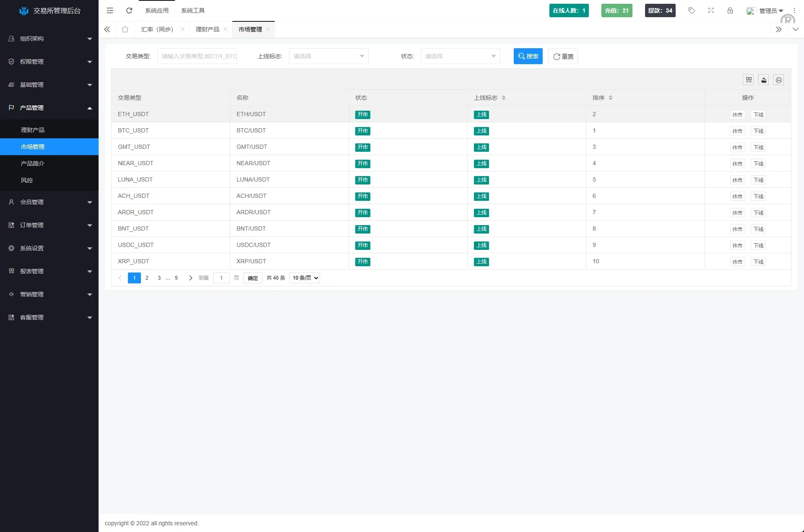Screen dimensions: 804x532
Task: Open the print icon above the table
Action: pos(778,80)
